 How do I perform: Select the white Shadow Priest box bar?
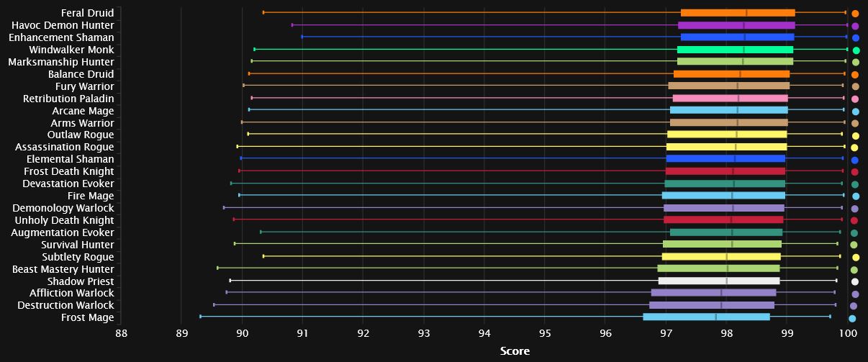(x=719, y=281)
